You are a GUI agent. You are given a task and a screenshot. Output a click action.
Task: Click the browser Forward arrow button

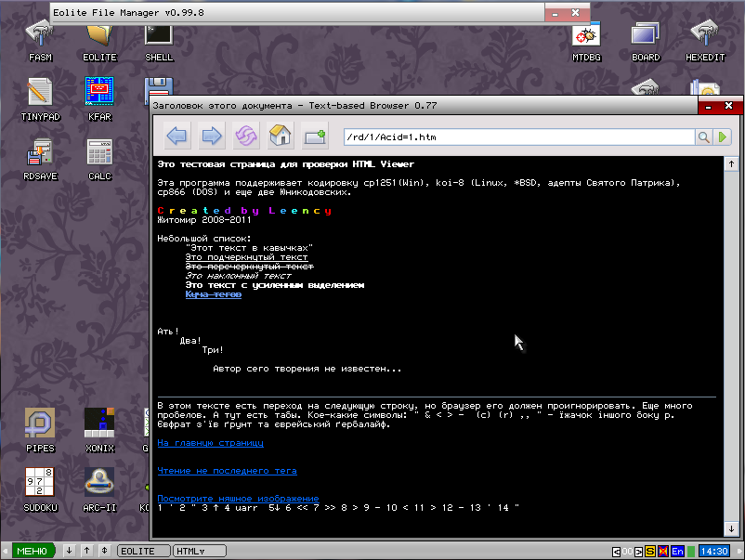point(212,137)
